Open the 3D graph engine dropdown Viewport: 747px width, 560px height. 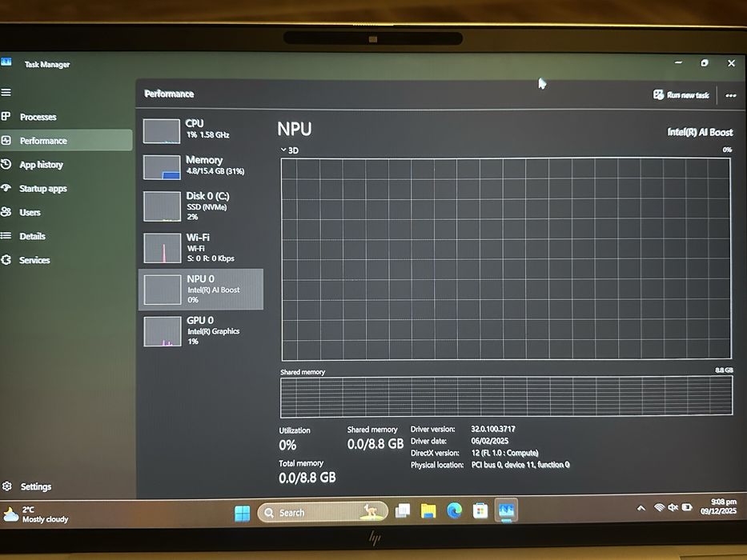tap(289, 150)
